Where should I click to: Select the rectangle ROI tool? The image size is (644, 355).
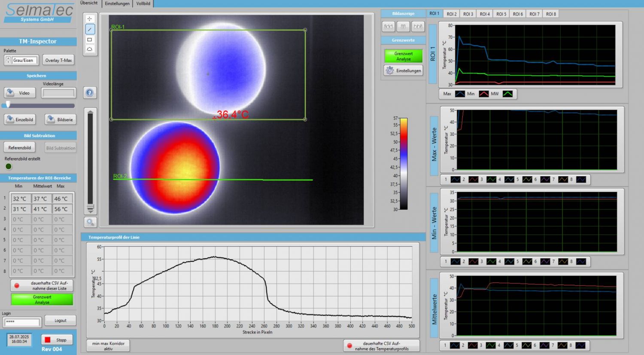coord(90,40)
